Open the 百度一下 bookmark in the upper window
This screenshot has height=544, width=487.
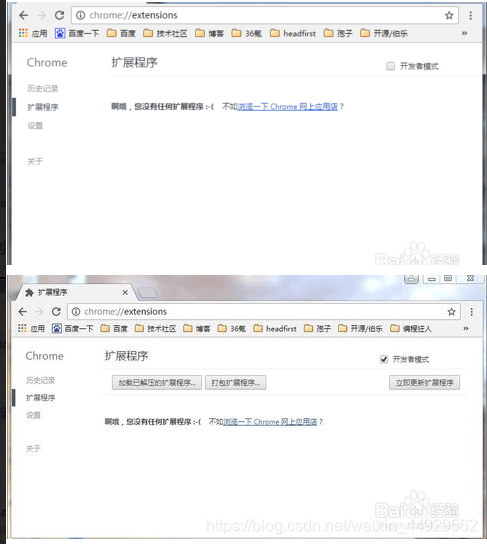[77, 33]
